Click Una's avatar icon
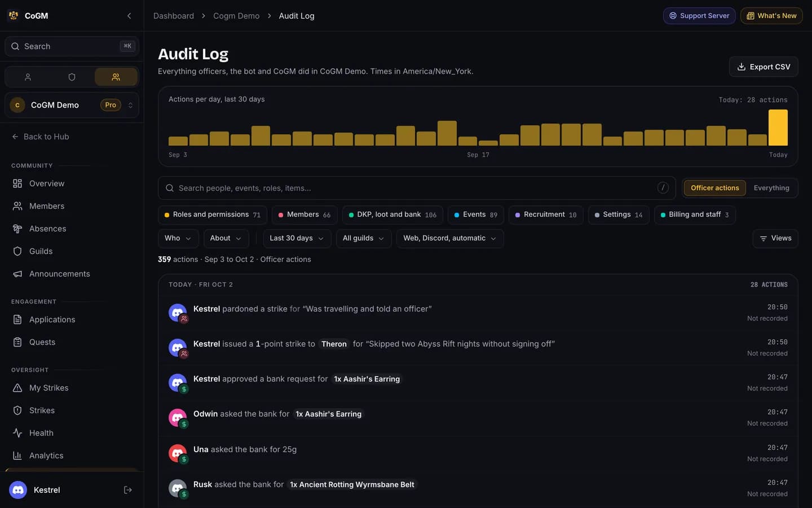The image size is (812, 508). pyautogui.click(x=178, y=453)
